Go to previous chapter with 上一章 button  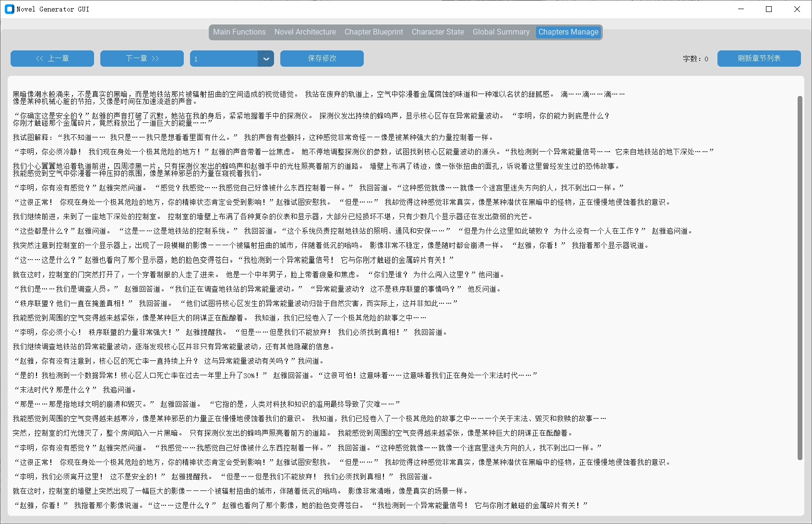coord(52,59)
